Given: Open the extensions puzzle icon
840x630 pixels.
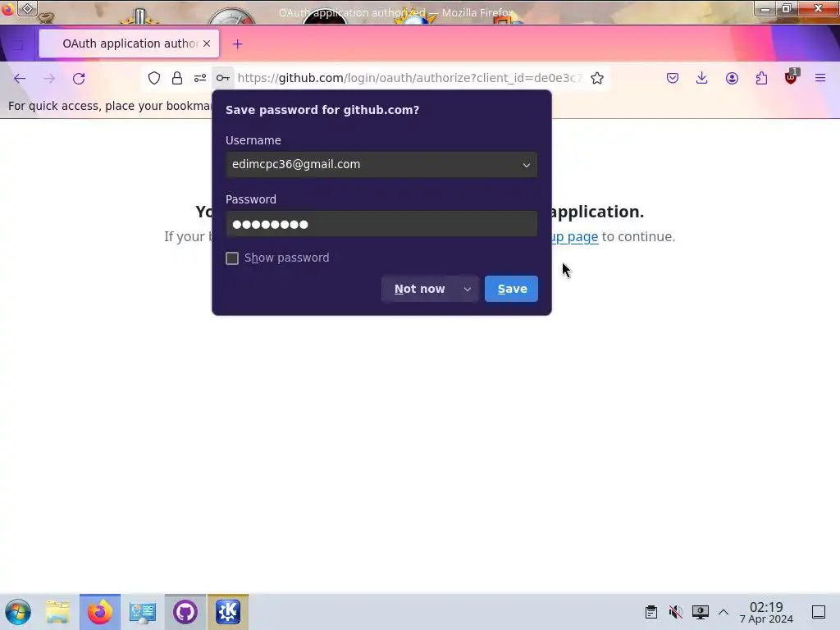Looking at the screenshot, I should coord(761,78).
